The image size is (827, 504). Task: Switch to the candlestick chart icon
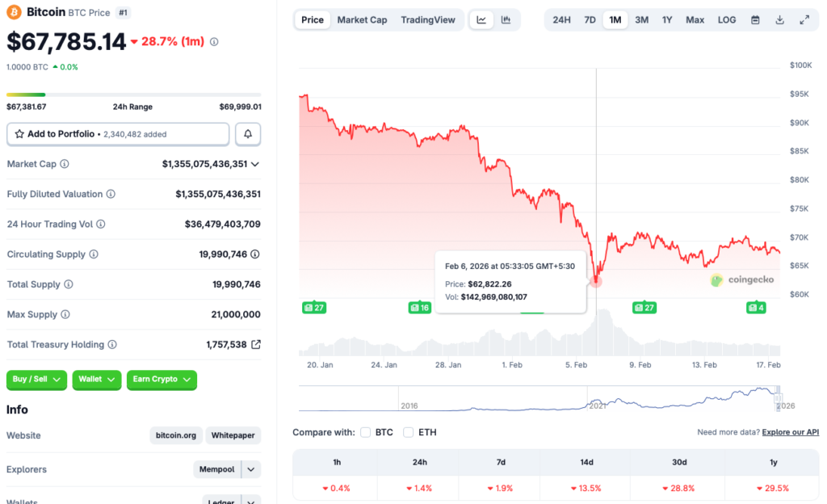point(506,19)
